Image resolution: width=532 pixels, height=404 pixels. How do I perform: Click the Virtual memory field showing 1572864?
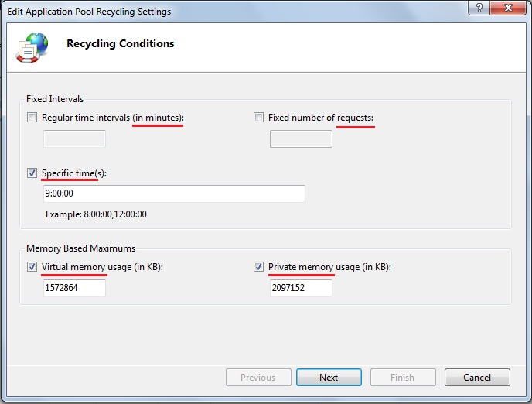[75, 288]
